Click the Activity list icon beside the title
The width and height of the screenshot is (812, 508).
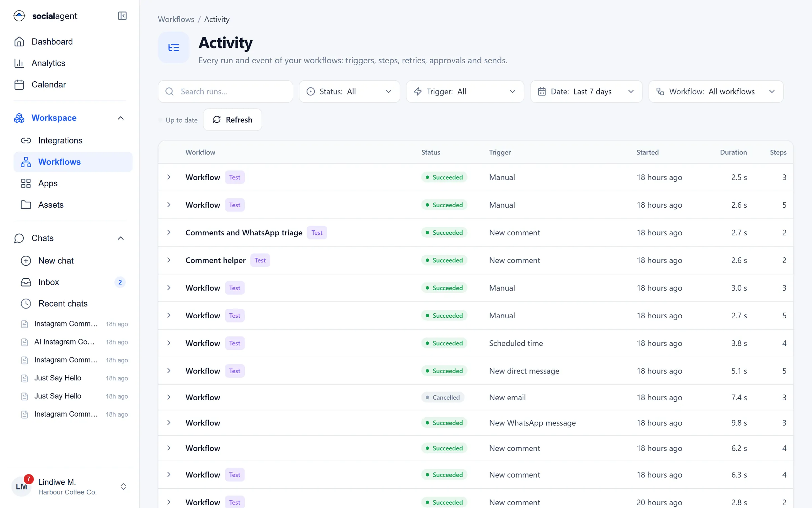pyautogui.click(x=174, y=47)
